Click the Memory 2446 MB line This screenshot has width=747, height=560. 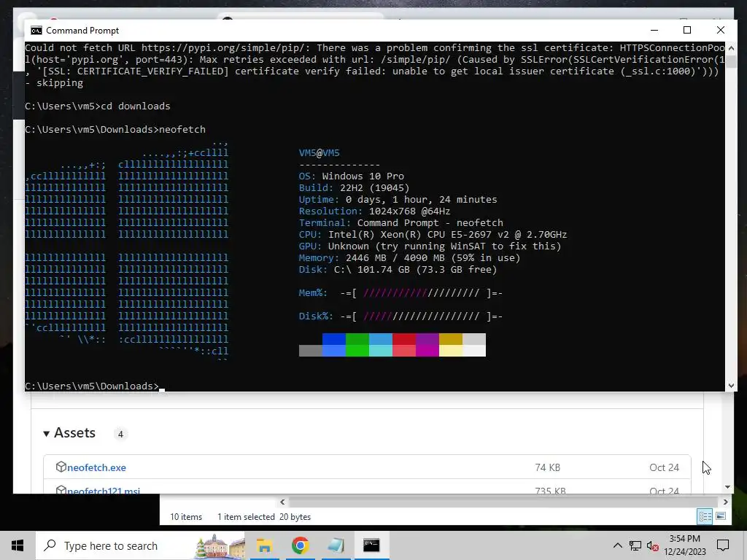[410, 257]
